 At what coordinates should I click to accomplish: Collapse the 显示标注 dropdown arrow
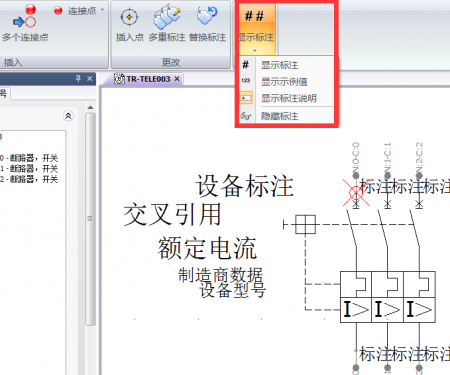[255, 50]
